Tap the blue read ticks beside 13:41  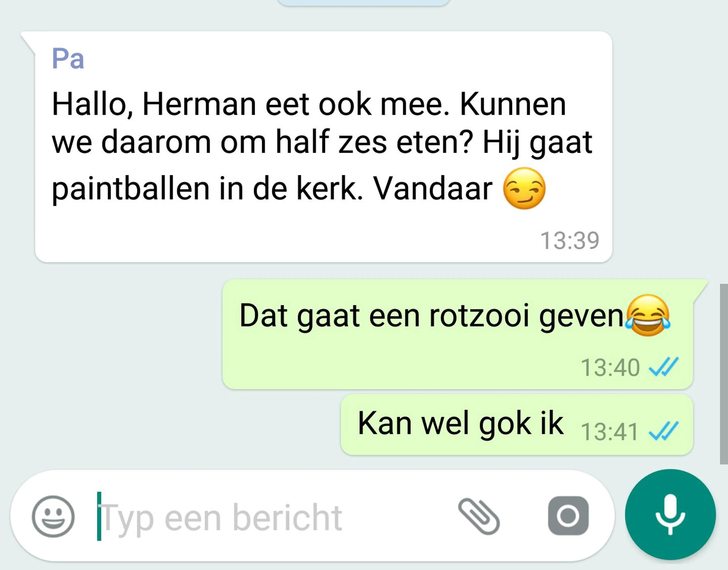click(x=663, y=431)
